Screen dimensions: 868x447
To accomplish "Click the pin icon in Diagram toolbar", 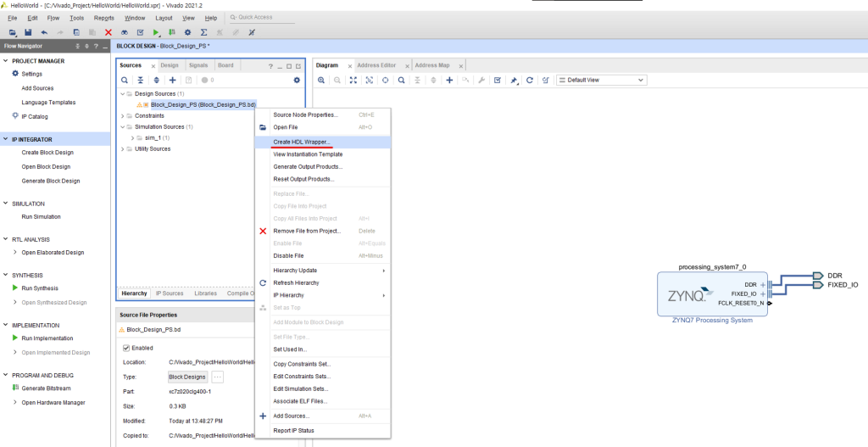I will tap(514, 81).
